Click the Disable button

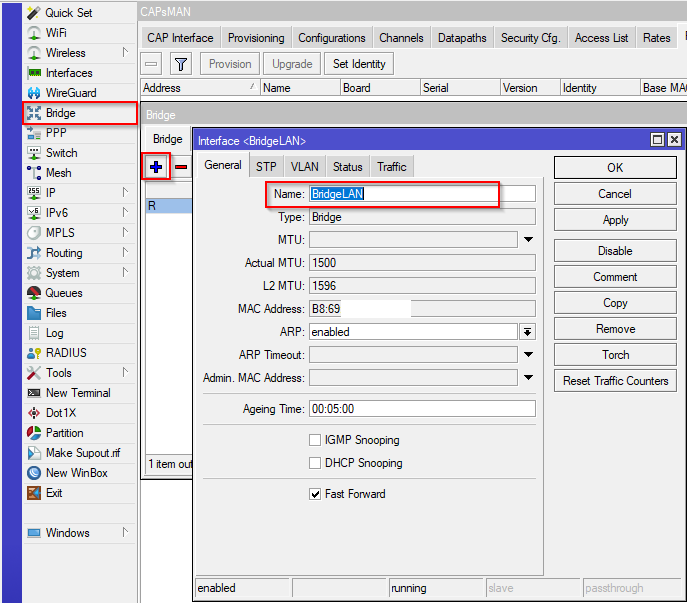615,251
